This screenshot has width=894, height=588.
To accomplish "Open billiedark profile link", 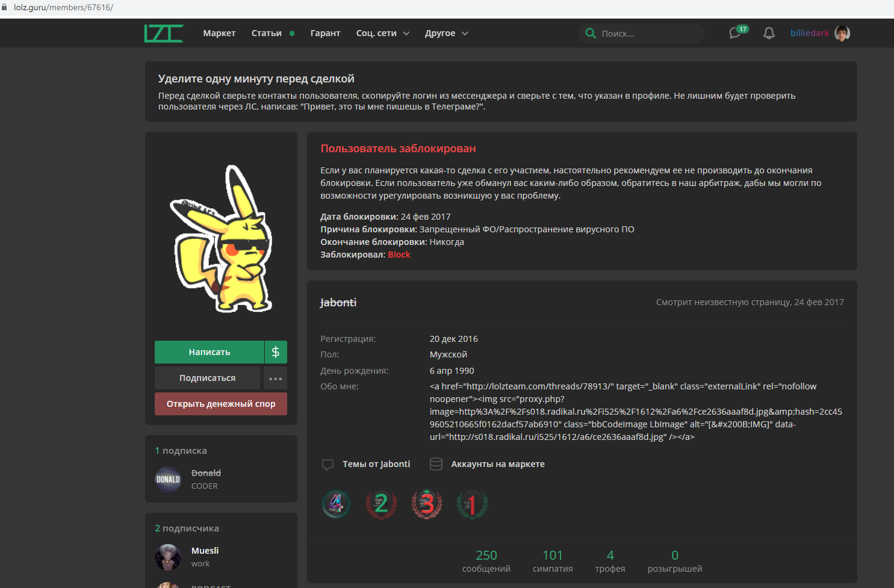I will pos(810,33).
